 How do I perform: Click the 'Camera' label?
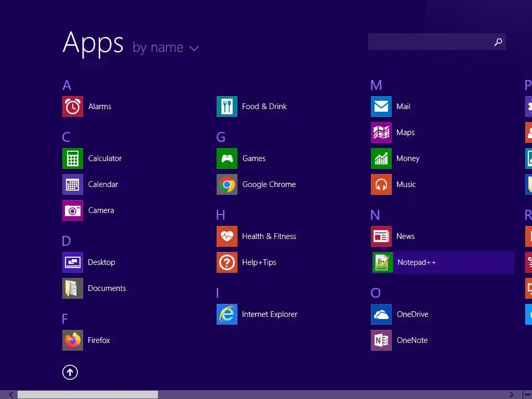pos(101,210)
